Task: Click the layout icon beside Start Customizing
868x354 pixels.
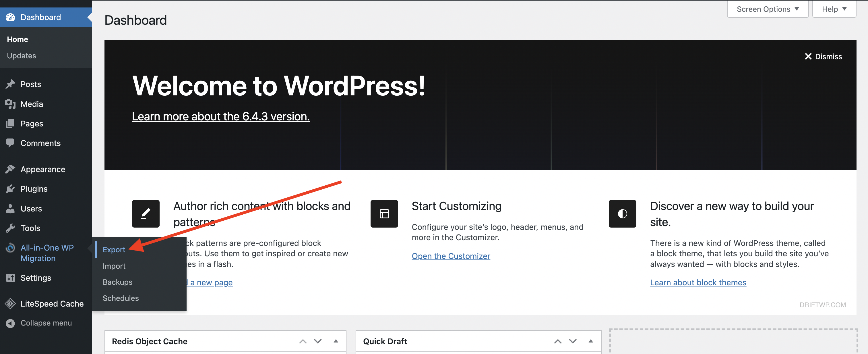Action: tap(384, 213)
